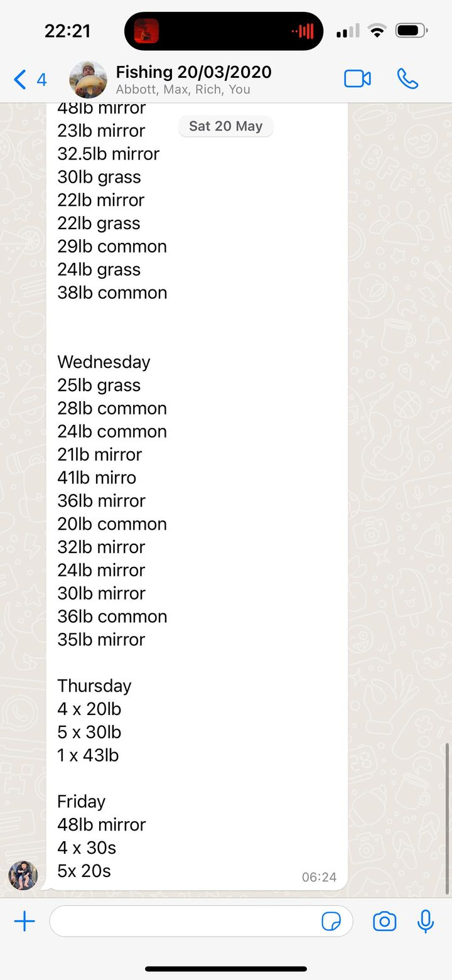The width and height of the screenshot is (452, 980).
Task: Tap the battery indicator in status bar
Action: tap(411, 31)
